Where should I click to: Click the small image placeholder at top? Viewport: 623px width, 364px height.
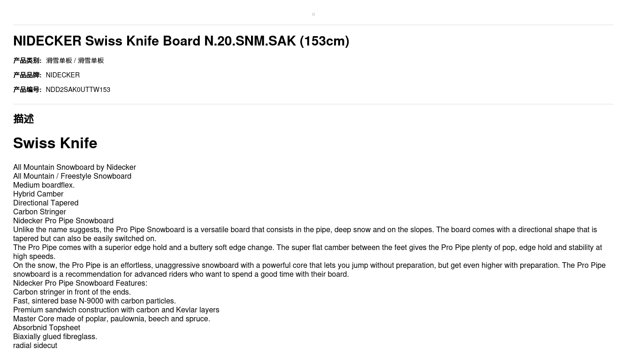313,15
